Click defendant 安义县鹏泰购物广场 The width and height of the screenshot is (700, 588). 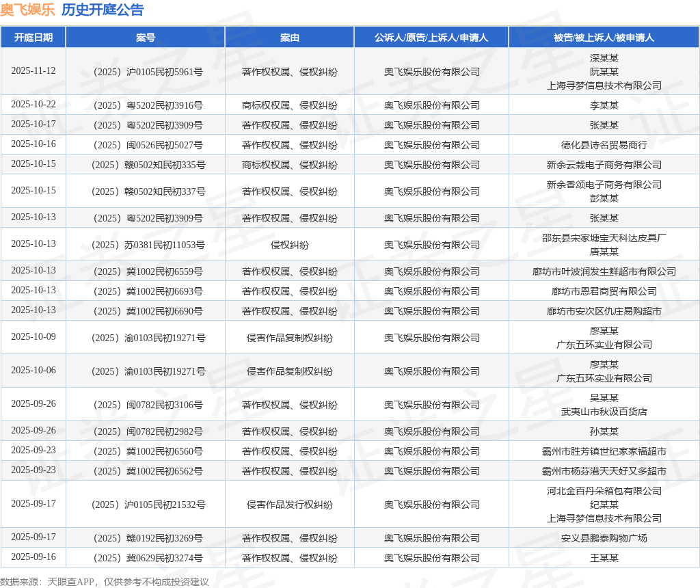pyautogui.click(x=604, y=539)
